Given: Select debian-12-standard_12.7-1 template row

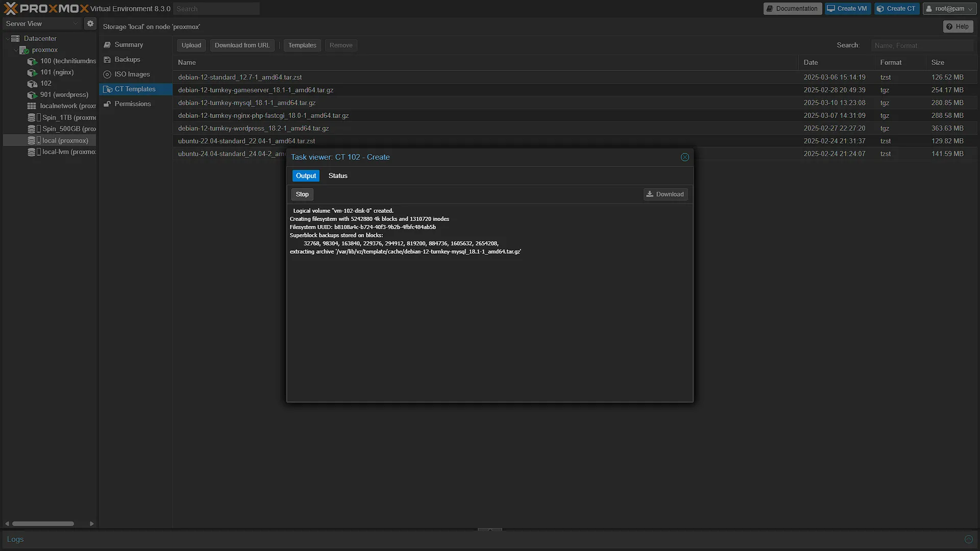Looking at the screenshot, I should (x=575, y=78).
